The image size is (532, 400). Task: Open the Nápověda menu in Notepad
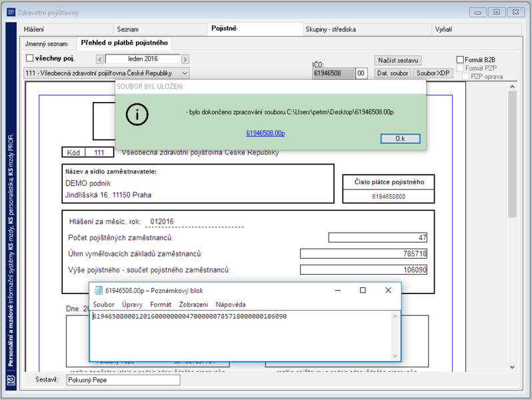tap(231, 305)
